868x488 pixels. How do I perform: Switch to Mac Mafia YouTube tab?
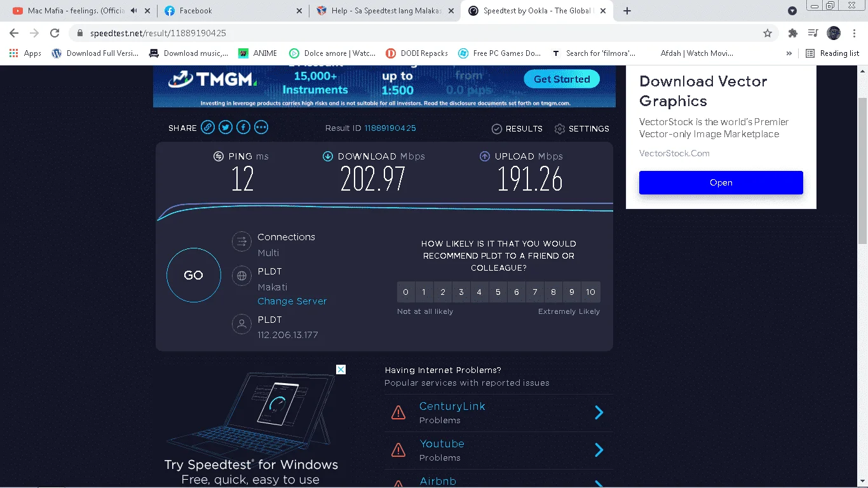click(79, 11)
